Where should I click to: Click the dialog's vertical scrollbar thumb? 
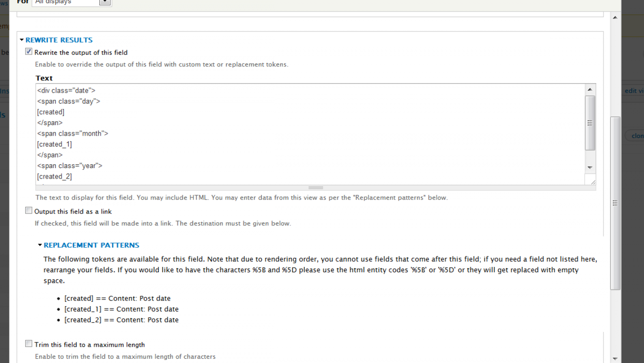(x=615, y=203)
